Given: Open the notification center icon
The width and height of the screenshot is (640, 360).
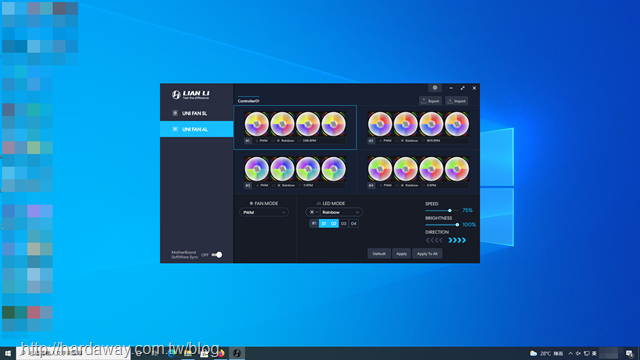Looking at the screenshot, I should [x=629, y=353].
